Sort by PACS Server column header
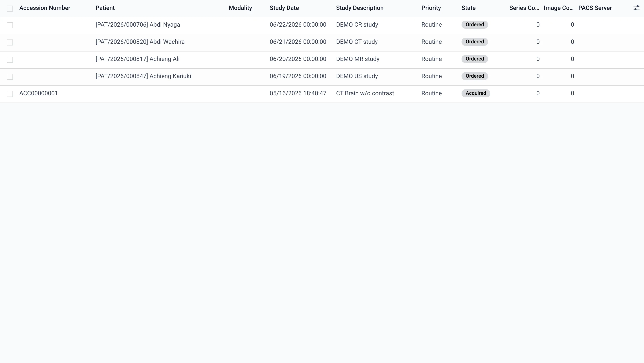The height and width of the screenshot is (363, 644). tap(595, 8)
